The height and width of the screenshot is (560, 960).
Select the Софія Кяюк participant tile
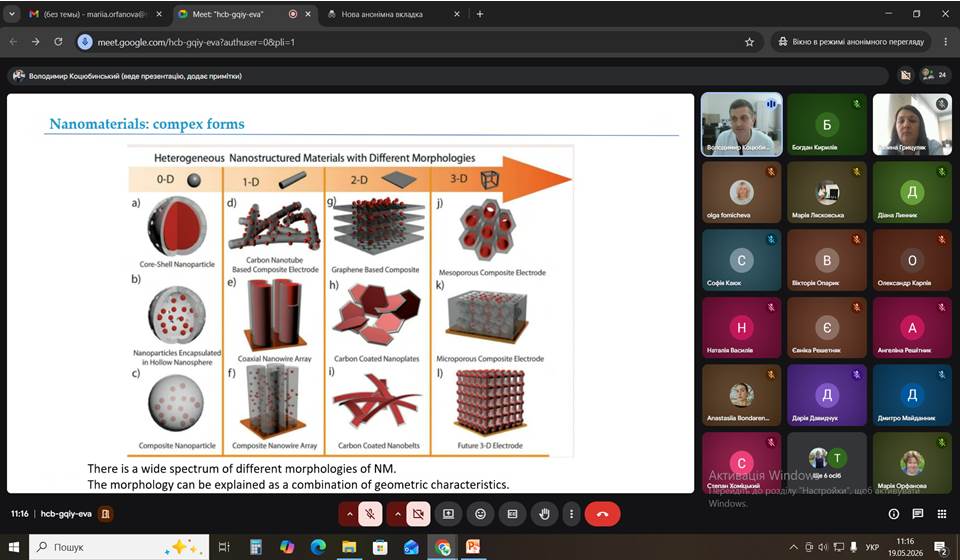[741, 260]
